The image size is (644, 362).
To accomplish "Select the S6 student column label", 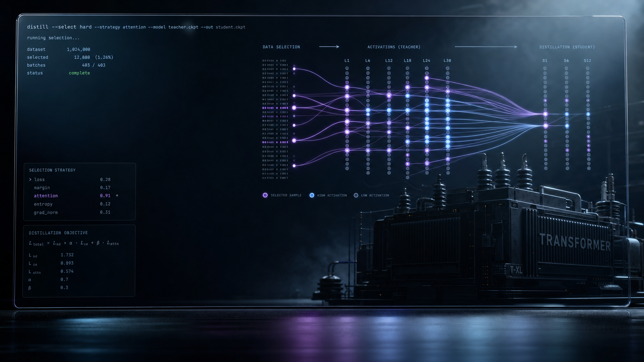I will (566, 60).
